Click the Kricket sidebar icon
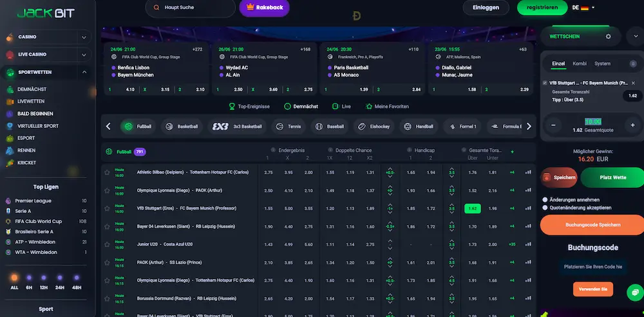Screen dimensions: 644x317 pos(10,163)
